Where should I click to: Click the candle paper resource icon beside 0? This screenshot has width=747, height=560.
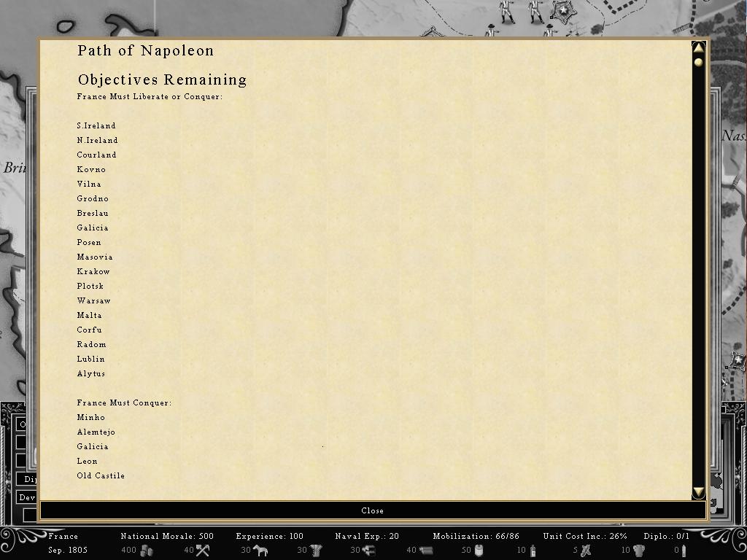coord(684,551)
